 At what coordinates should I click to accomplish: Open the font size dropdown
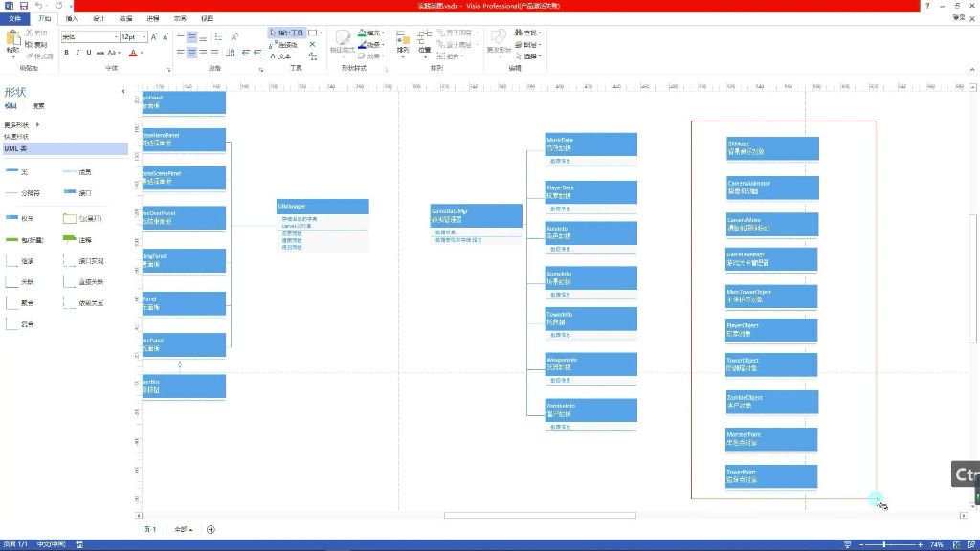coord(144,36)
